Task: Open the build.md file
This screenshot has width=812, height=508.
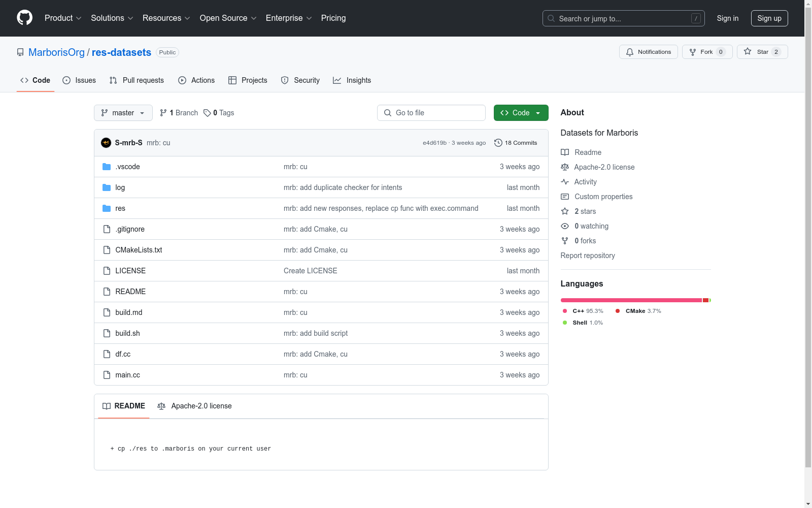Action: [x=129, y=312]
